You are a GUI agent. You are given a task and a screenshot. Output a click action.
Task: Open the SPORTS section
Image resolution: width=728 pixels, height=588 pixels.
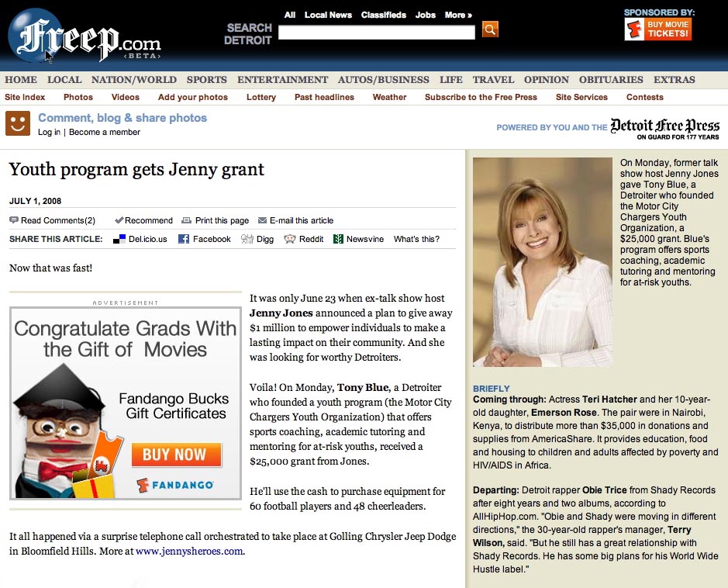[x=206, y=79]
